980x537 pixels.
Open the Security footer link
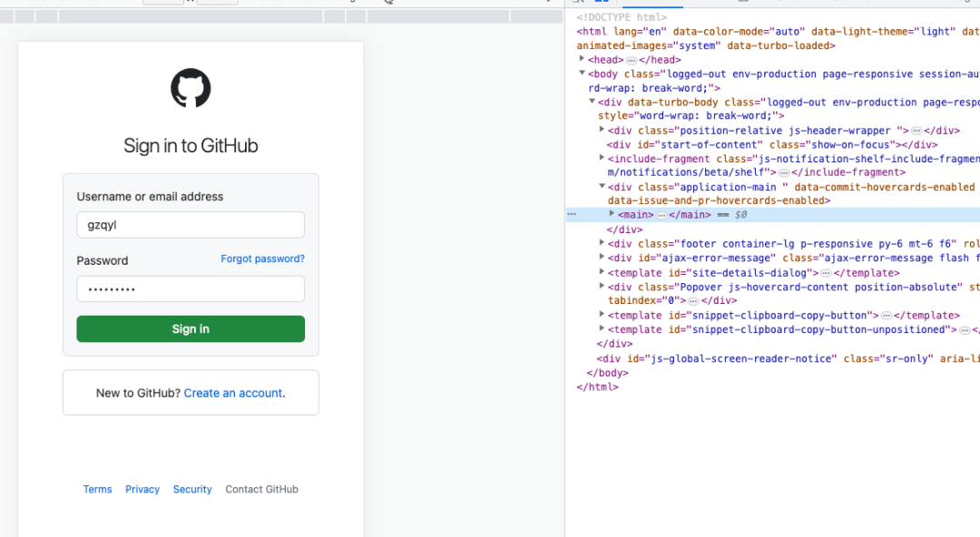[x=192, y=490]
